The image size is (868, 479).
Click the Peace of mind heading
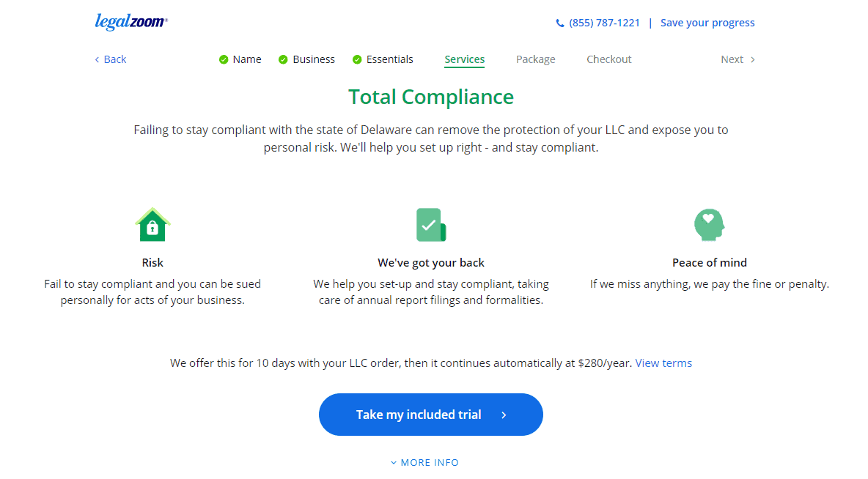pos(710,263)
